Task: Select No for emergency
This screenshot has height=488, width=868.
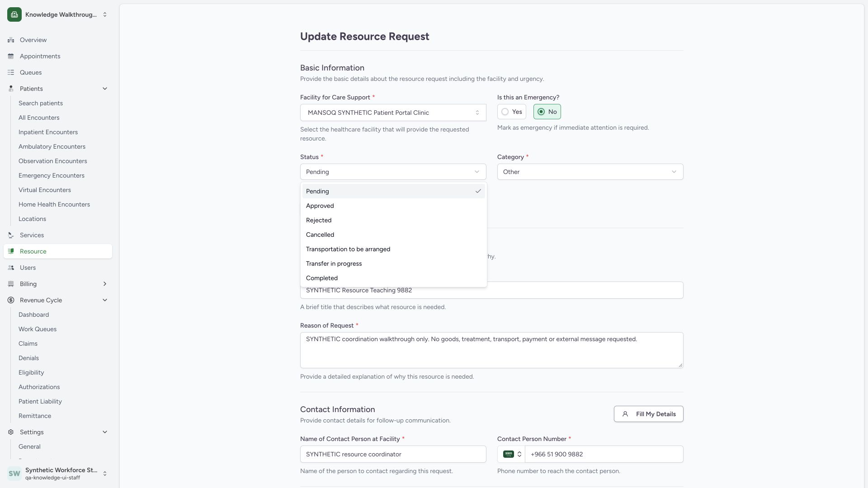Action: pos(547,112)
